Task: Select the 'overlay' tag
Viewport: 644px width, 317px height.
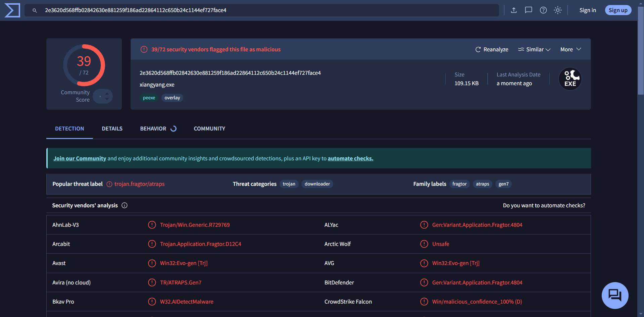Action: tap(172, 98)
